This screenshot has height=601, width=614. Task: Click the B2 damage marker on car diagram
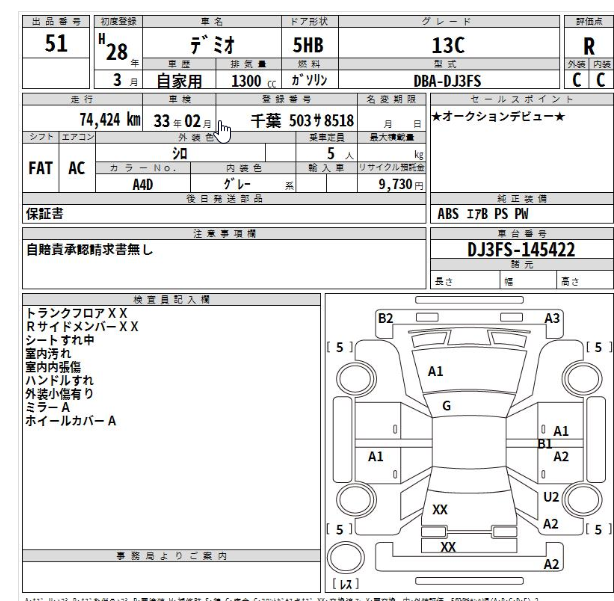pyautogui.click(x=386, y=317)
